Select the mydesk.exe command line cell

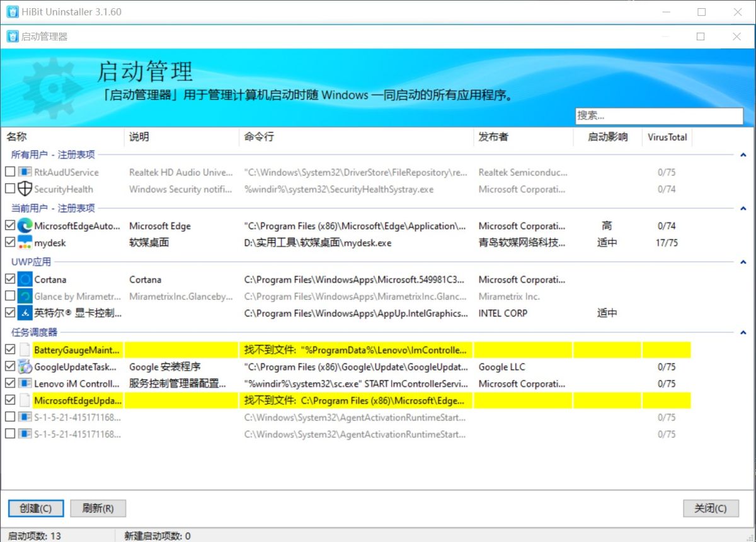click(318, 243)
